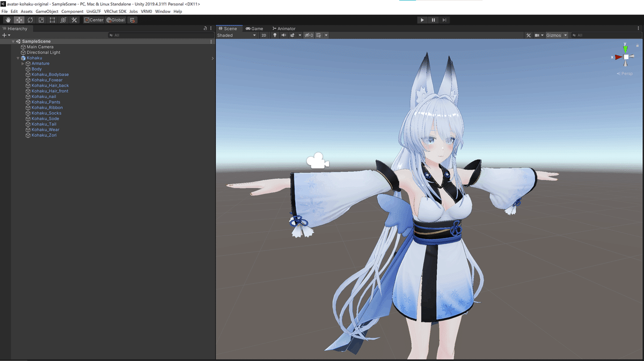Toggle Hierarchy panel lock icon

coord(205,28)
